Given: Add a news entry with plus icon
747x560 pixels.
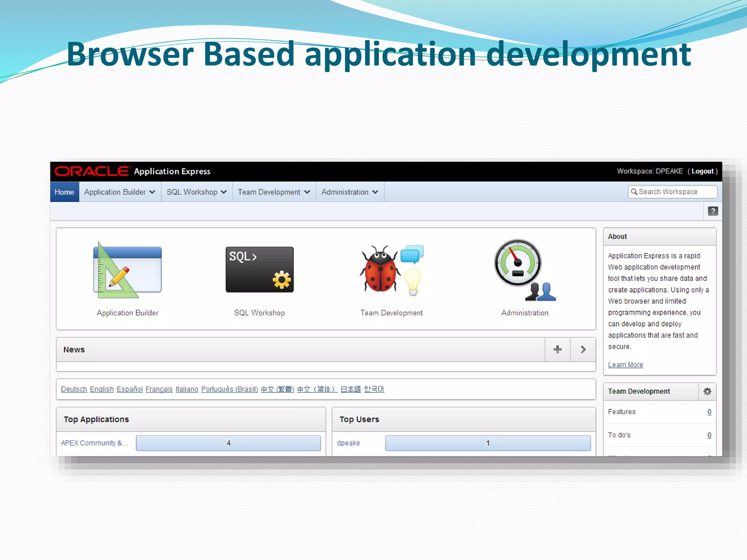Looking at the screenshot, I should click(557, 350).
